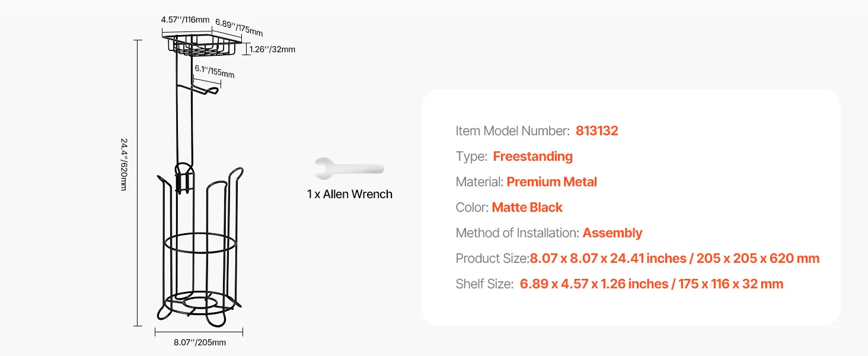This screenshot has width=868, height=356.
Task: Click the model number 813132
Action: [x=597, y=131]
